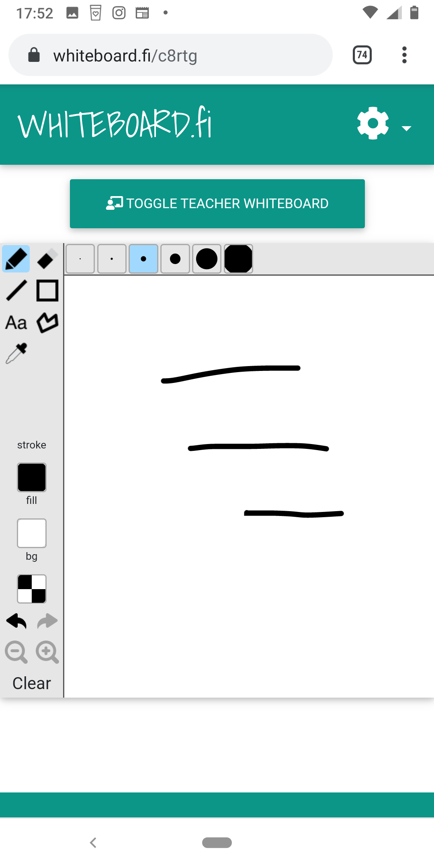Screen dimensions: 434x868
Task: Select the largest brush size
Action: click(238, 259)
